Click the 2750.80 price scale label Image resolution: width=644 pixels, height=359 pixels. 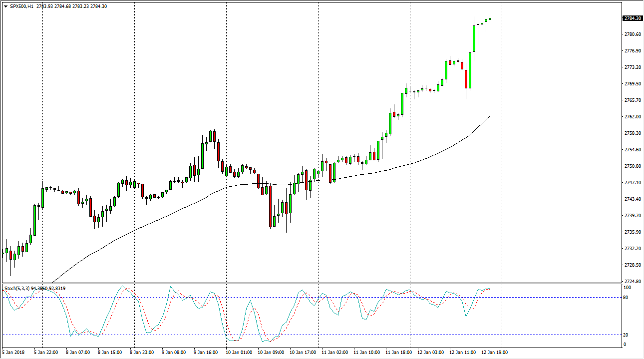tap(632, 166)
